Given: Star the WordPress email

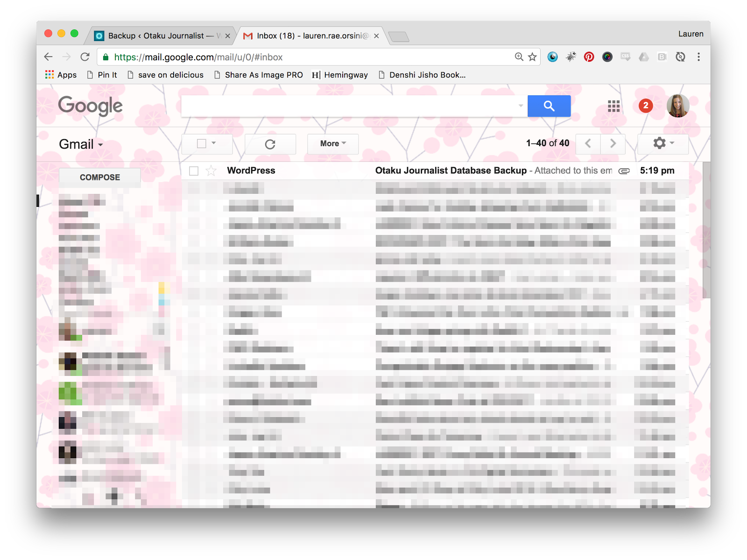Looking at the screenshot, I should tap(211, 171).
